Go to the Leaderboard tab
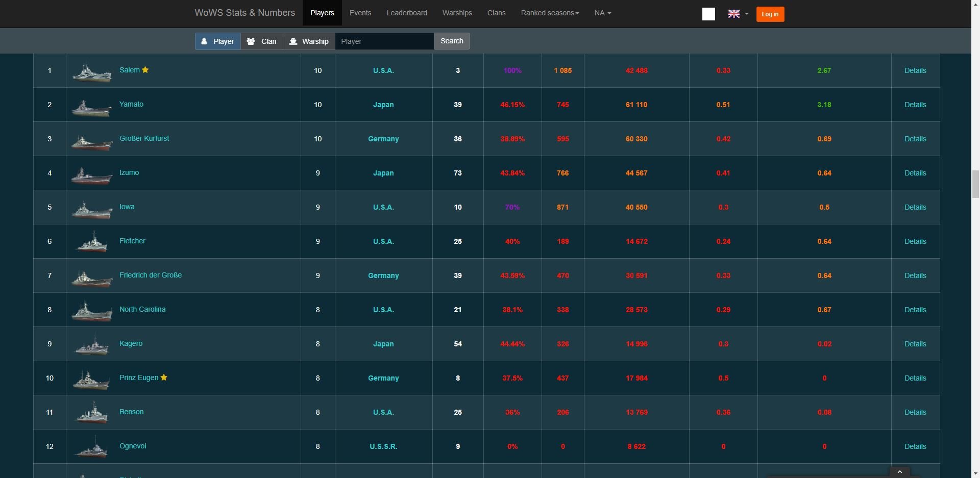Screen dimensions: 980x478 [x=407, y=13]
